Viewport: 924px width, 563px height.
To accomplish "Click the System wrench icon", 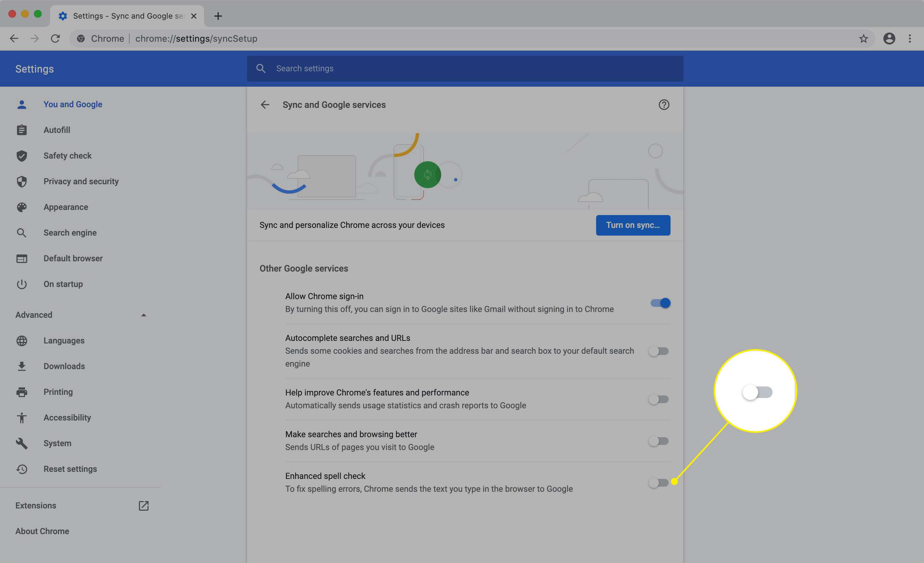I will (22, 443).
